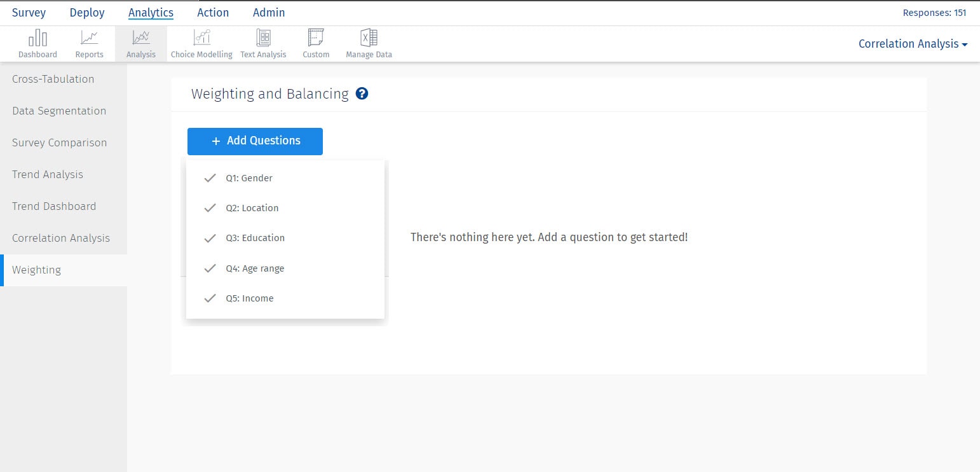
Task: Select Q4: Age range from the list
Action: pos(254,268)
